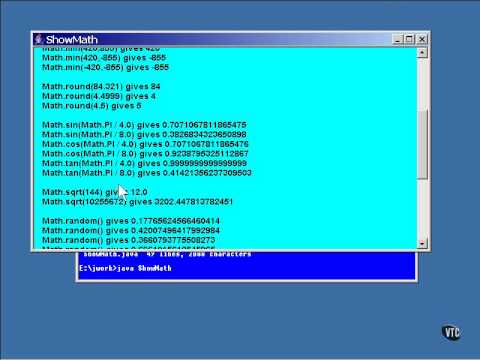Click the Math.cos(Math.PI / 8.0) line
Screen dimensions: 480x360
[x=145, y=154]
